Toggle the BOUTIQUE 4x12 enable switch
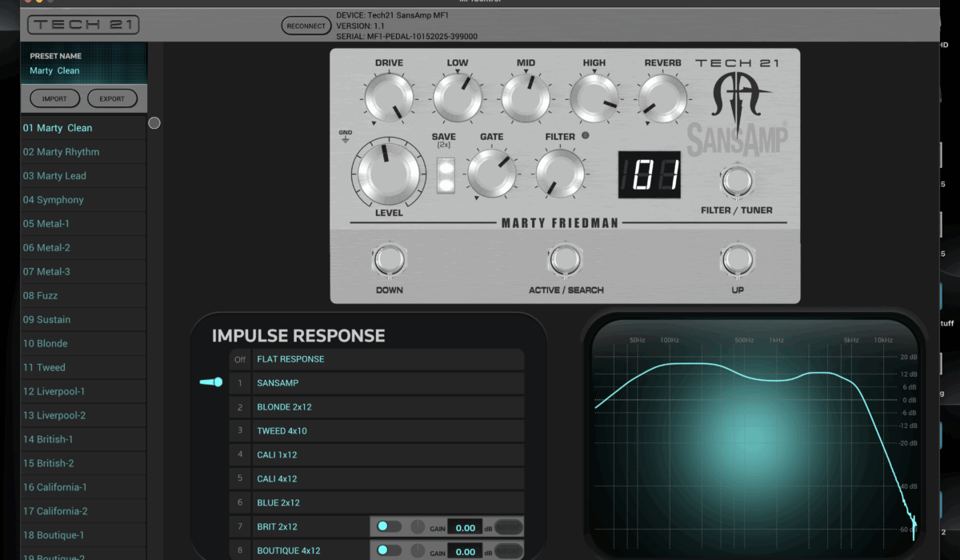The height and width of the screenshot is (560, 960). 389,550
